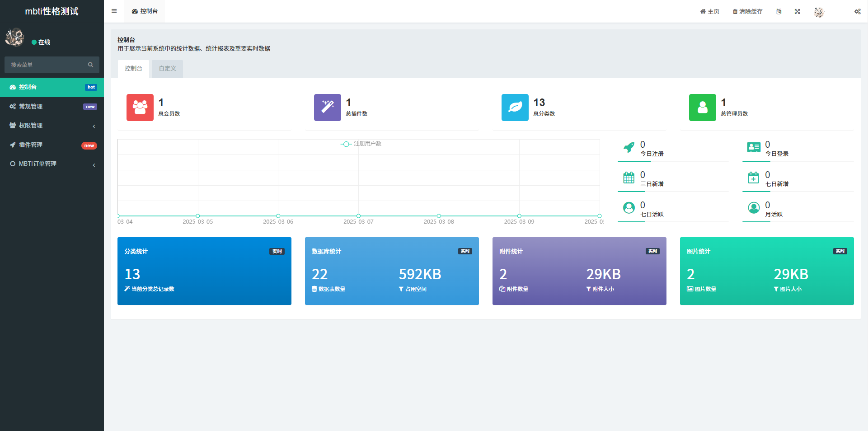Click the 在线 online status indicator
868x431 pixels.
41,42
